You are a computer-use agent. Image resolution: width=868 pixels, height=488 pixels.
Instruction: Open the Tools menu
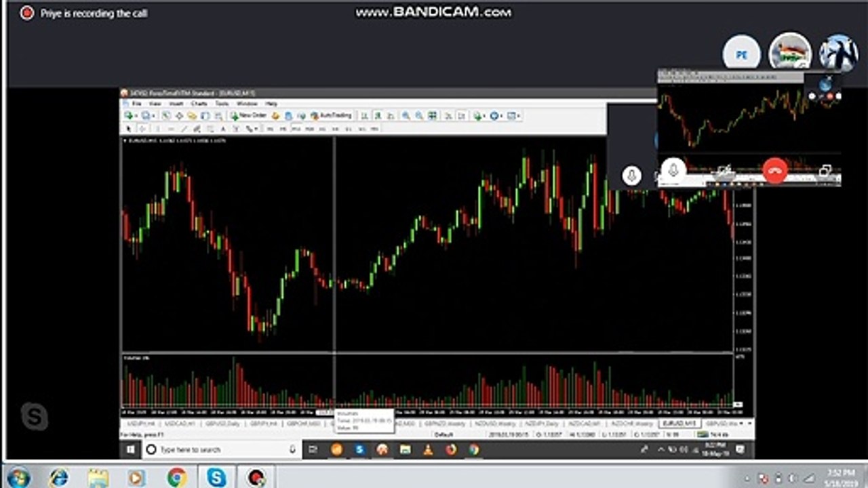tap(222, 104)
